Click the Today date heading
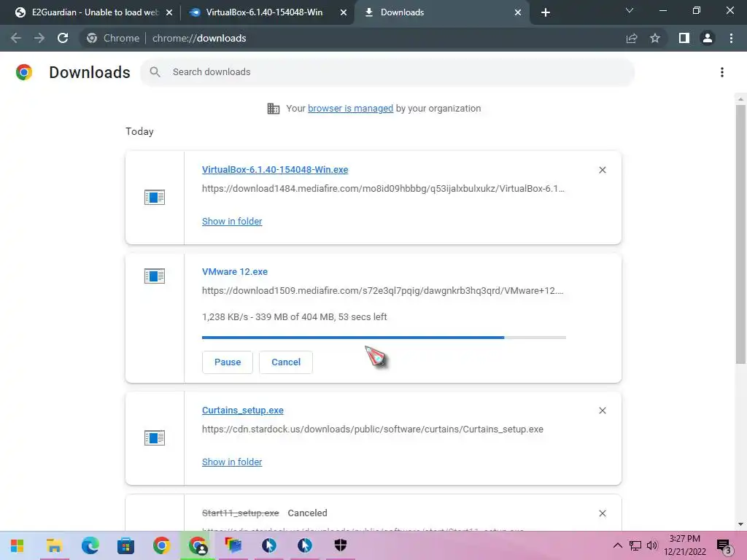Image resolution: width=747 pixels, height=560 pixels. [139, 131]
